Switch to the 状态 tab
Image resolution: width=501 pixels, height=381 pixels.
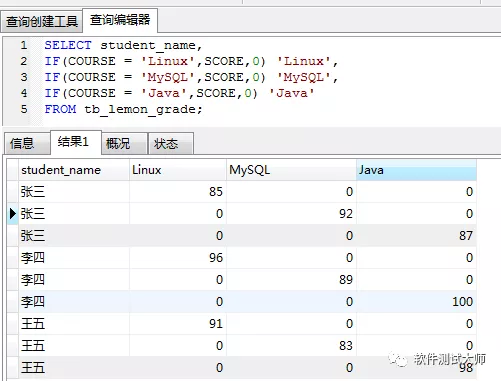coord(171,143)
